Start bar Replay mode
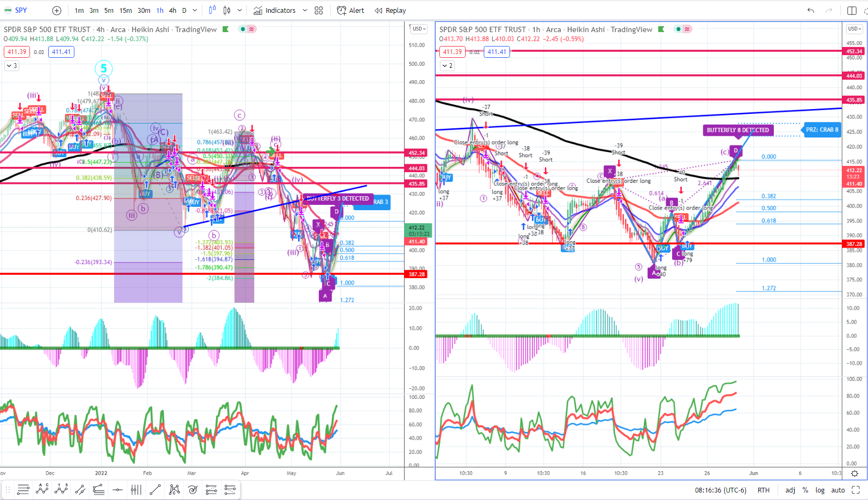 tap(391, 10)
